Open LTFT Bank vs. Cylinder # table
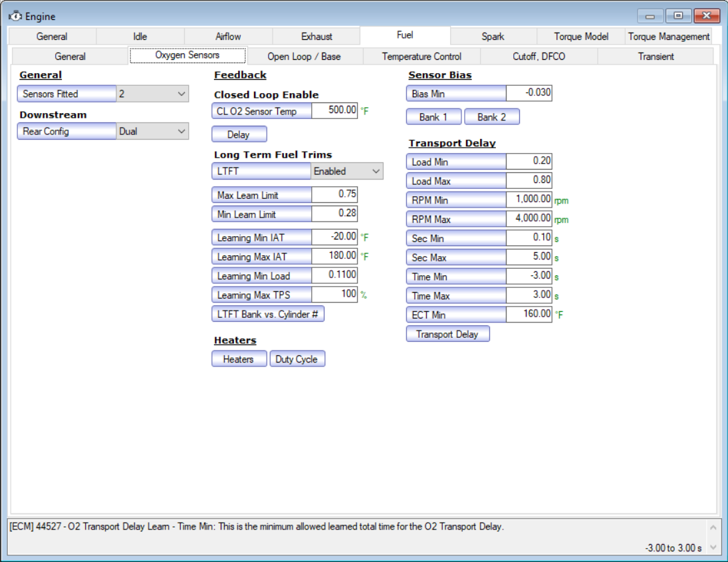Screen dimensions: 728x562 coord(267,314)
